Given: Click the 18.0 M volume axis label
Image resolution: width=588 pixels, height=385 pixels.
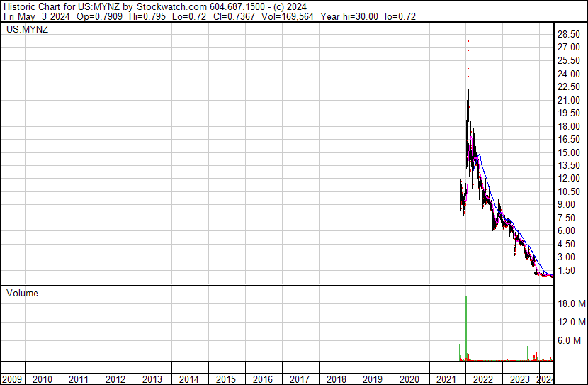Looking at the screenshot, I should coord(570,304).
